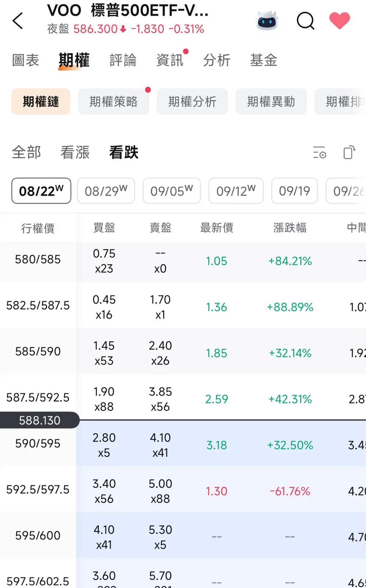Switch to the 基金 tab
The width and height of the screenshot is (366, 588).
[263, 60]
